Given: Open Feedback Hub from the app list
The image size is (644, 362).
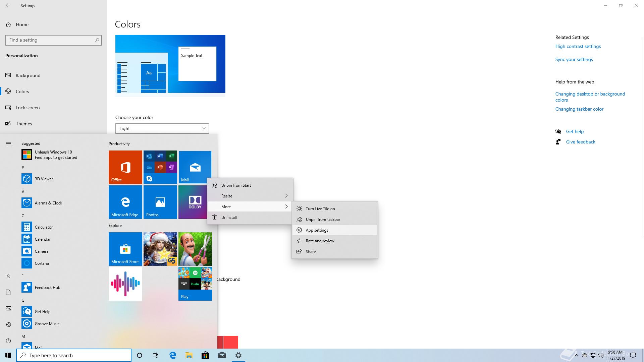Looking at the screenshot, I should tap(62, 287).
